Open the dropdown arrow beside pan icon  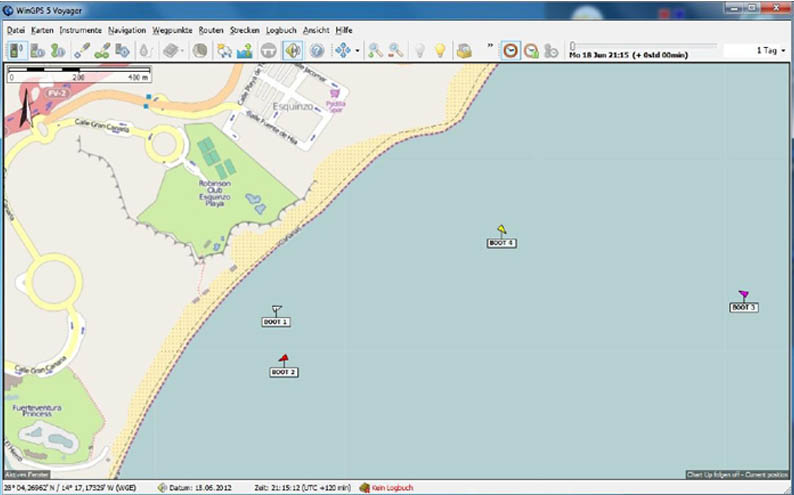pyautogui.click(x=358, y=50)
